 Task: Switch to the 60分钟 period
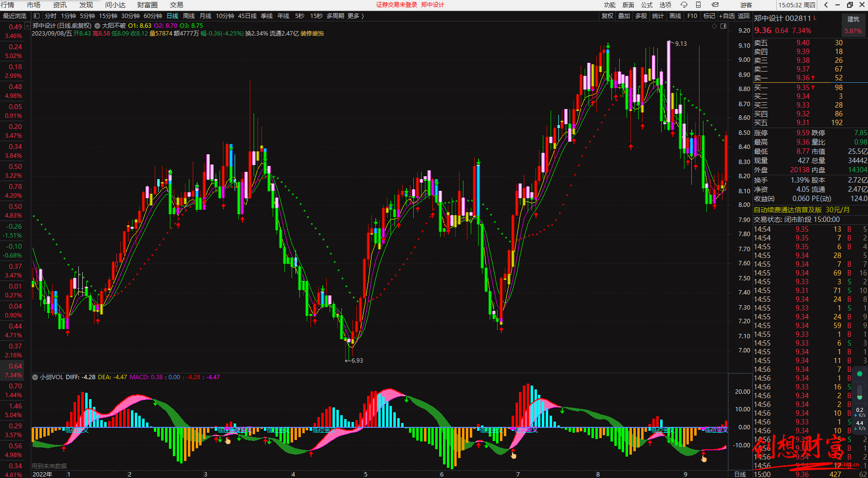[153, 16]
